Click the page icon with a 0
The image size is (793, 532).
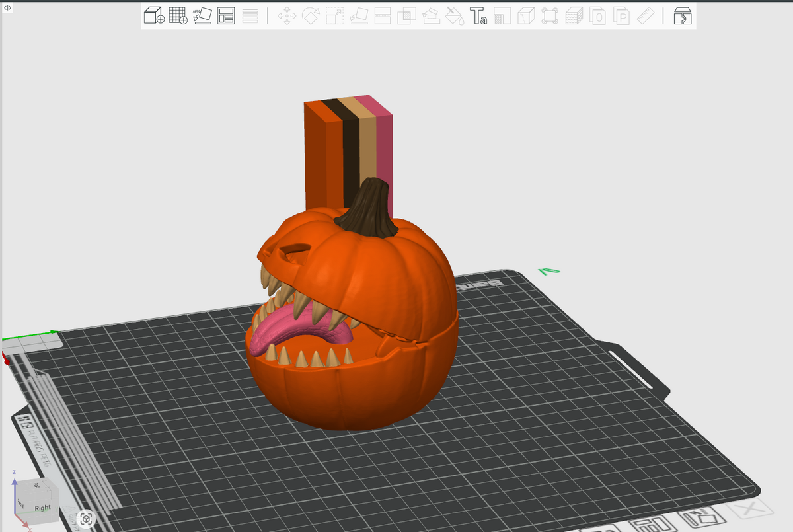pos(597,16)
